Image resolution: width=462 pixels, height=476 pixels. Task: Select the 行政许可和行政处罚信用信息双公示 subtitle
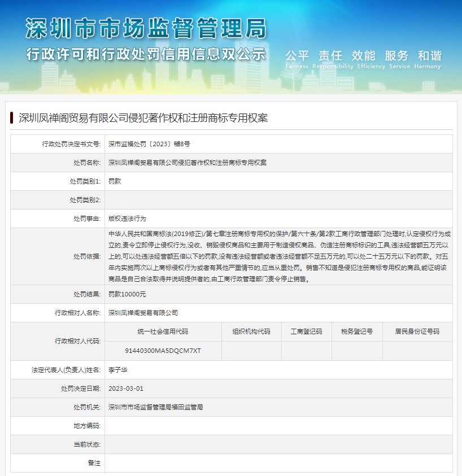(145, 55)
